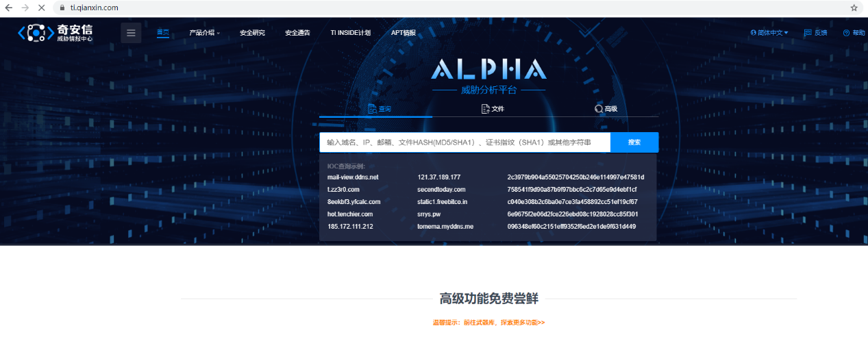Screen dimensions: 868x354
Task: Click the 帮助 help link
Action: tap(854, 33)
